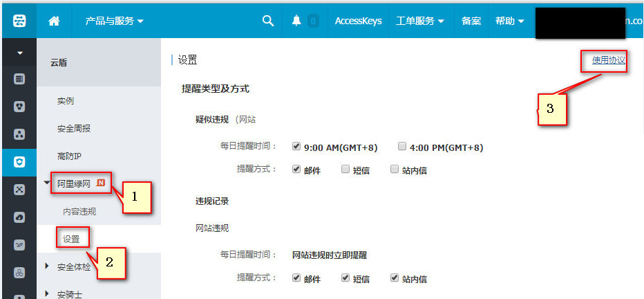The width and height of the screenshot is (644, 299).
Task: Open the 安骑士 menu item
Action: coord(69,294)
